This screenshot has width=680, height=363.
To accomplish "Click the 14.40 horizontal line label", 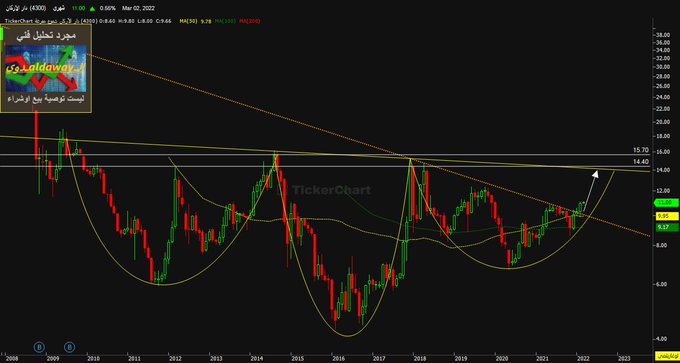I will [x=641, y=161].
